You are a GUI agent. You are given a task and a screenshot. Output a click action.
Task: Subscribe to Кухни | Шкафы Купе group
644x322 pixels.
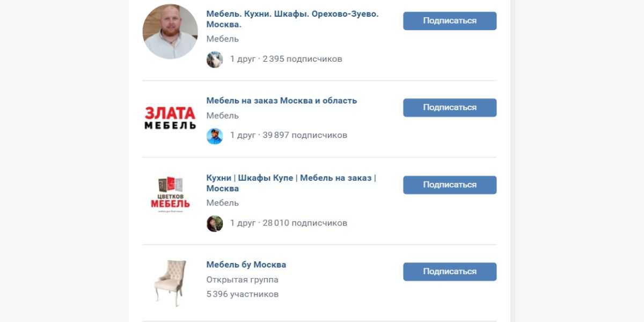click(450, 185)
